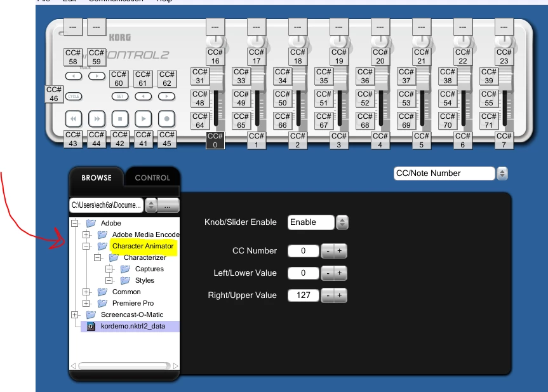This screenshot has height=392, width=548.
Task: Click the stop transport button above CC# 42
Action: pos(120,119)
